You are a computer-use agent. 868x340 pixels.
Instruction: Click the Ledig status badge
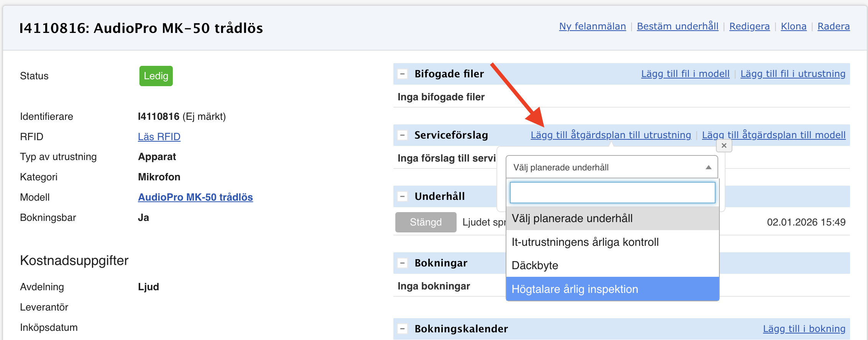tap(156, 76)
